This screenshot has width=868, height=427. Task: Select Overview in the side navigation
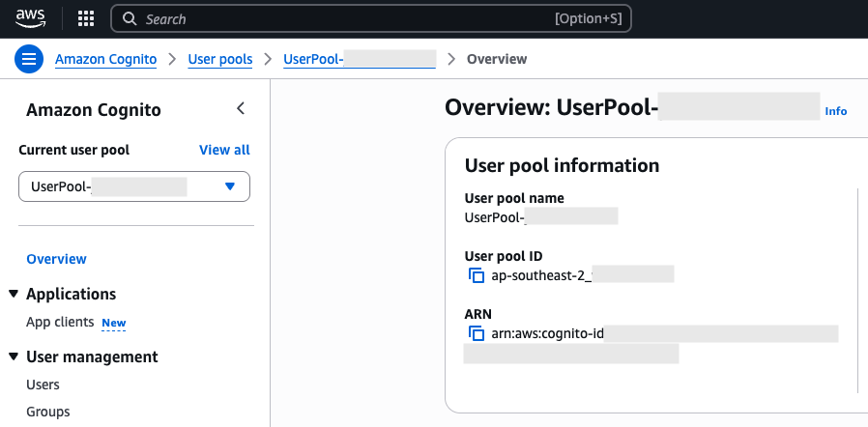[56, 259]
